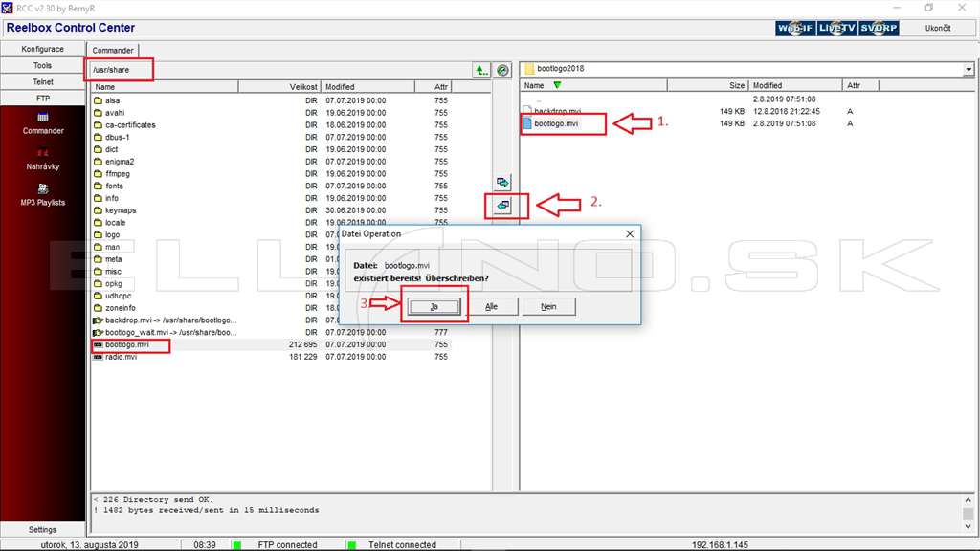Click the Web-IF header icon
980x551 pixels.
[x=795, y=28]
